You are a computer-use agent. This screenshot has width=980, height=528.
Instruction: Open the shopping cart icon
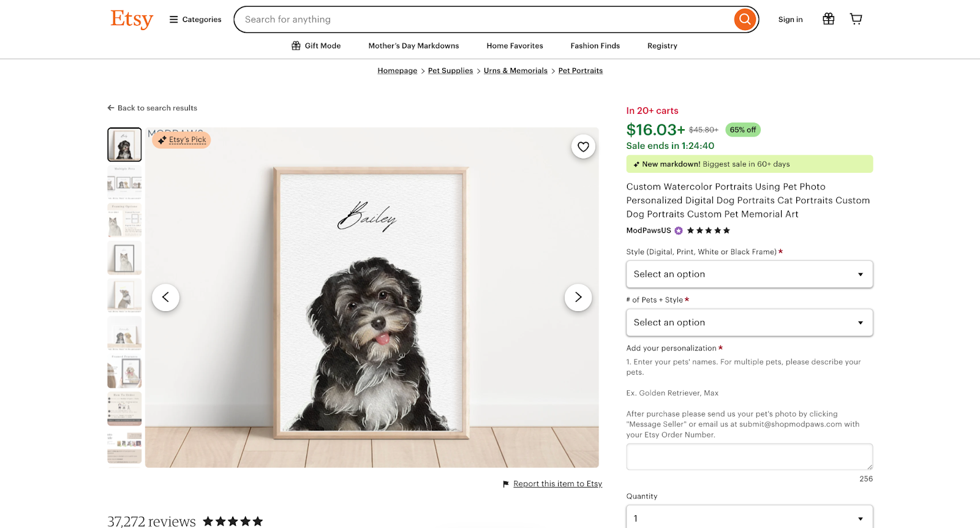tap(855, 18)
